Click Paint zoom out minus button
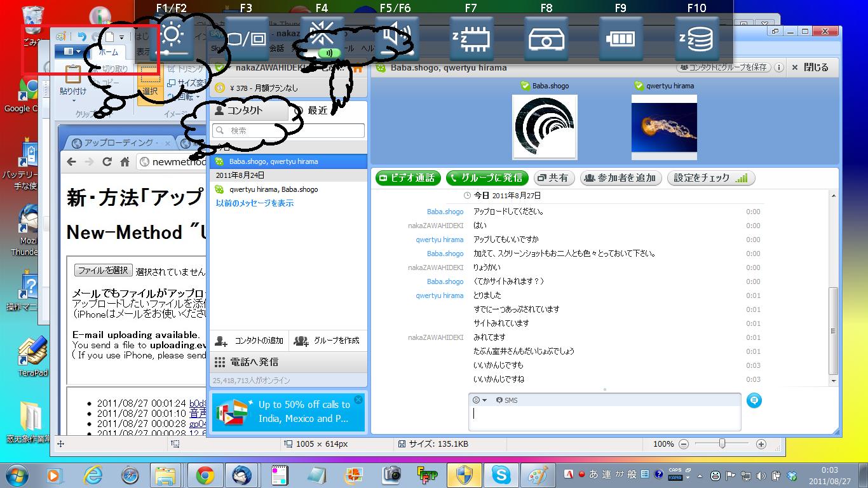Viewport: 868px width, 488px height. [684, 444]
